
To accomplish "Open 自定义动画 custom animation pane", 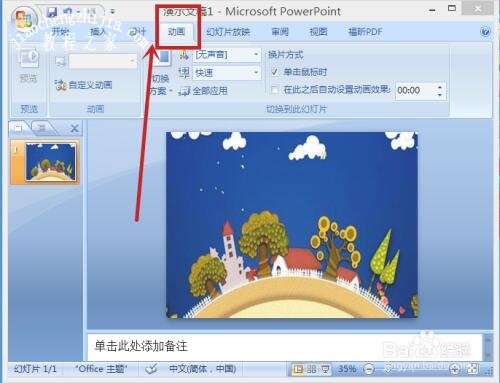I will [x=84, y=85].
